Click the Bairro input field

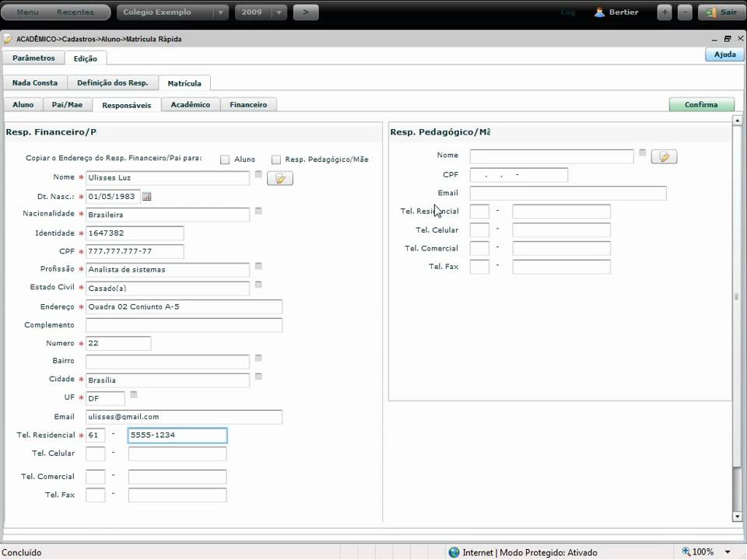point(167,362)
